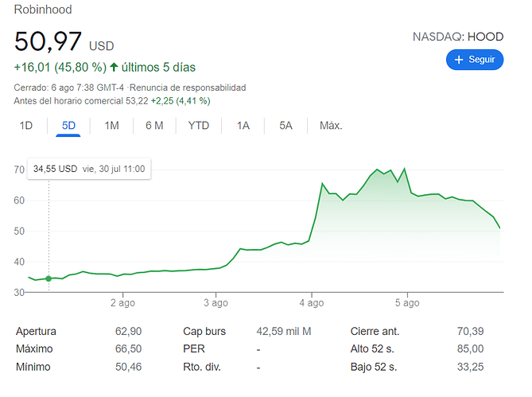Select the plus icon in Seguir button

click(x=459, y=60)
